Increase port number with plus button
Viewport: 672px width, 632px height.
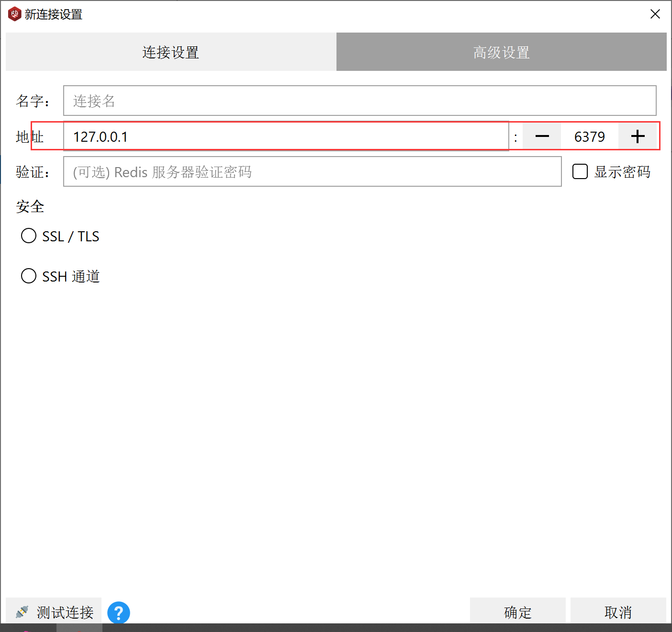638,136
